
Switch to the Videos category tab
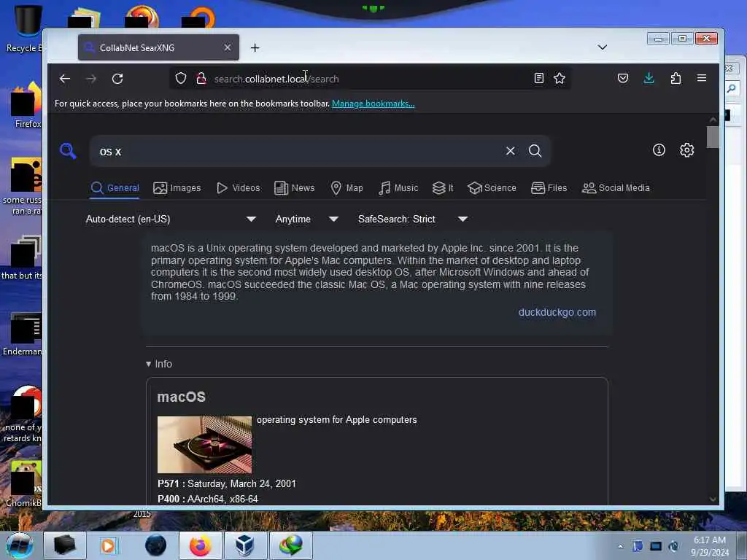pos(239,188)
